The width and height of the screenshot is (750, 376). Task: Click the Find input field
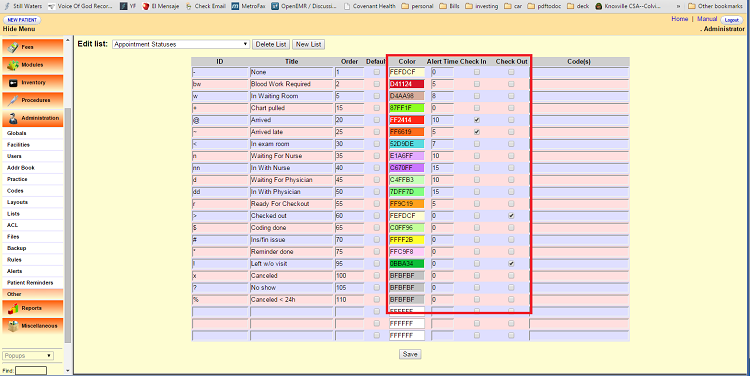click(31, 371)
